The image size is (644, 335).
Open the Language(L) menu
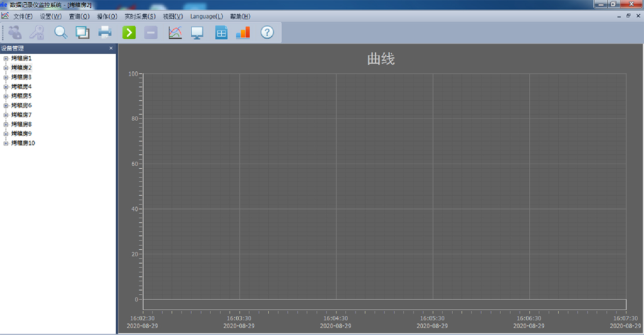(x=206, y=17)
